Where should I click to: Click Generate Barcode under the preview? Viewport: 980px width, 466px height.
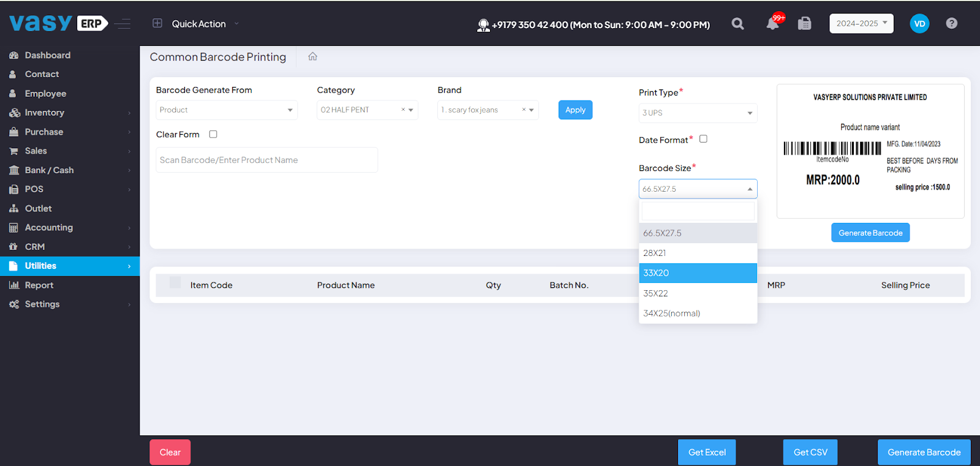[x=870, y=233]
